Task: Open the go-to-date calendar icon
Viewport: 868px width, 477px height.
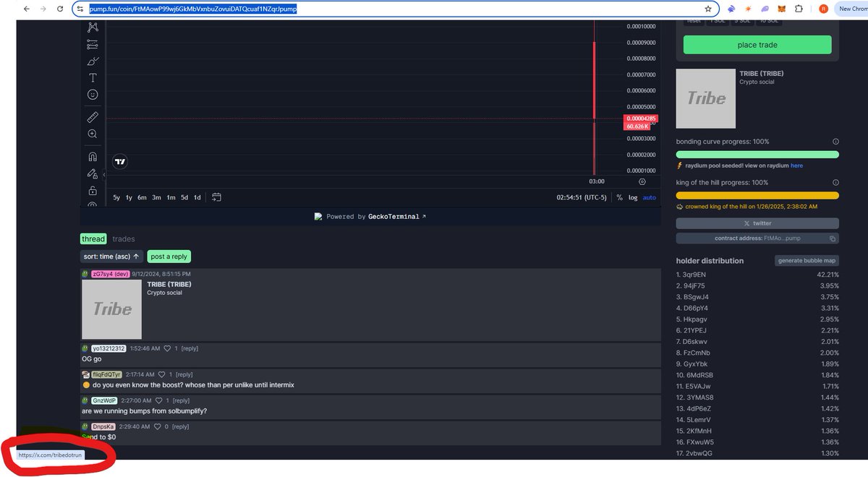Action: (x=216, y=197)
